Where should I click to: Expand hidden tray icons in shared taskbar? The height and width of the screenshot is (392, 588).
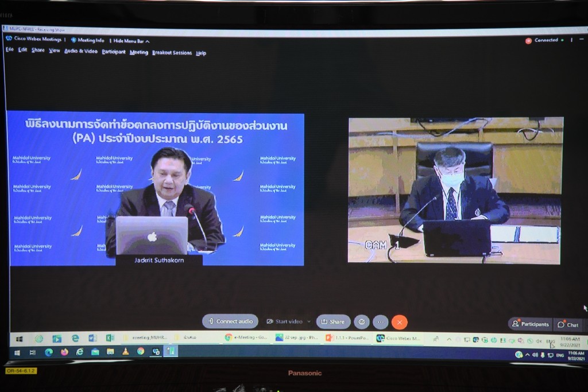coord(449,340)
